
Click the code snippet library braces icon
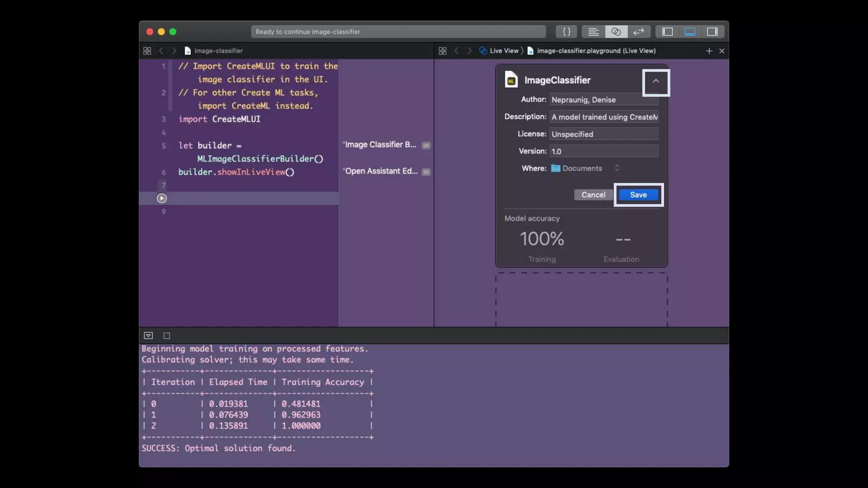[x=566, y=32]
